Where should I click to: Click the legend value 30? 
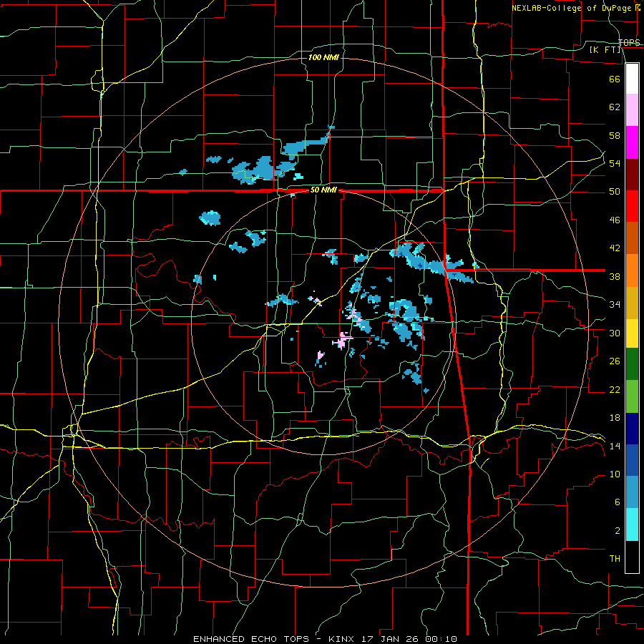click(x=615, y=333)
